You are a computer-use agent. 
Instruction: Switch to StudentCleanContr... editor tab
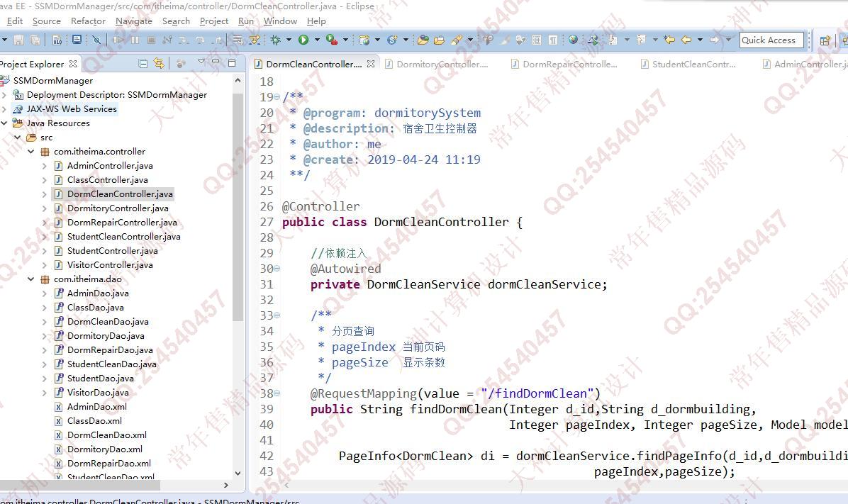point(689,64)
